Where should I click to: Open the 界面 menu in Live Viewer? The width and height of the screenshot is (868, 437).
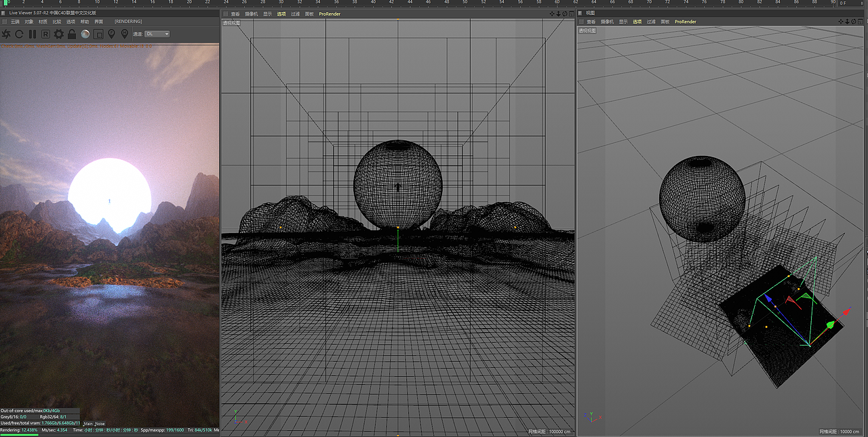click(99, 22)
